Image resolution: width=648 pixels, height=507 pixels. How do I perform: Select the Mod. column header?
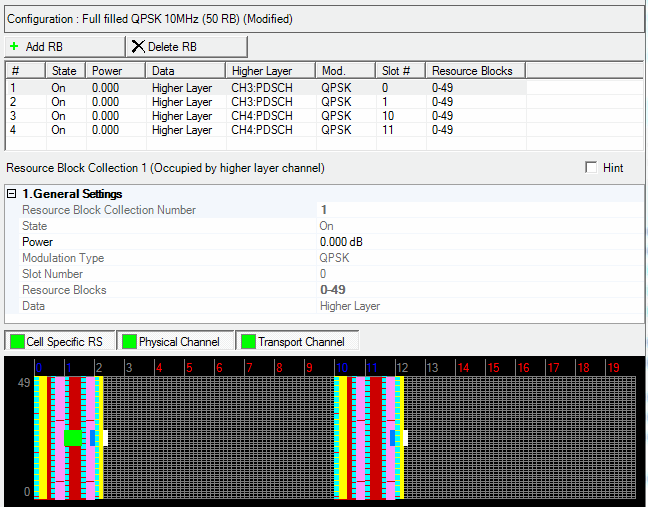tap(345, 71)
